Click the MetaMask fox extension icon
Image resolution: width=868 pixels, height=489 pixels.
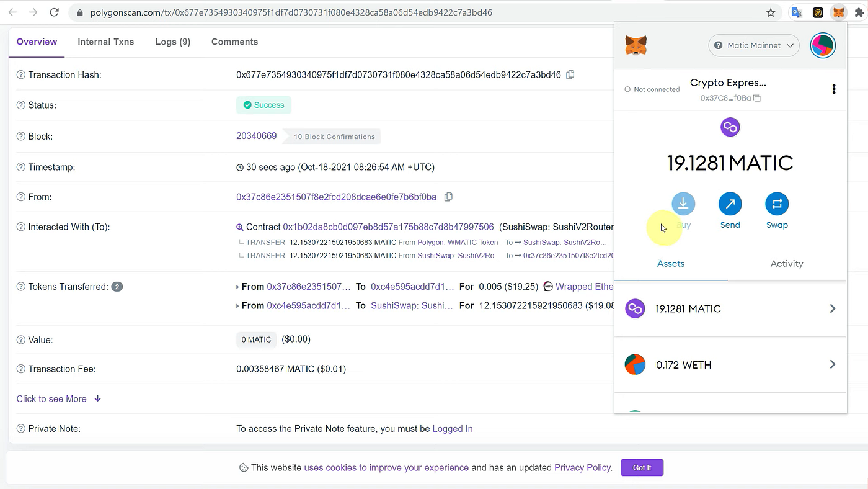pyautogui.click(x=838, y=12)
